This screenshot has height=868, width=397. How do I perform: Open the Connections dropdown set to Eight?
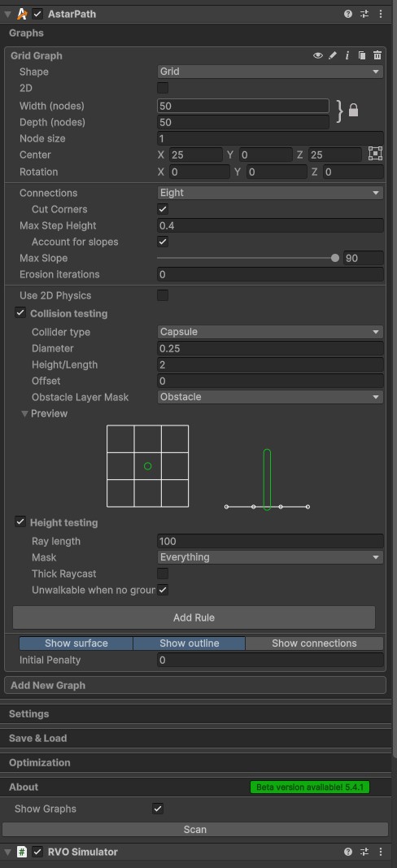coord(270,193)
